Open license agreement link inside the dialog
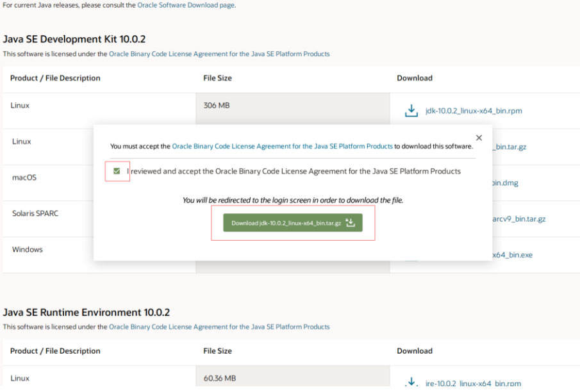 point(282,146)
